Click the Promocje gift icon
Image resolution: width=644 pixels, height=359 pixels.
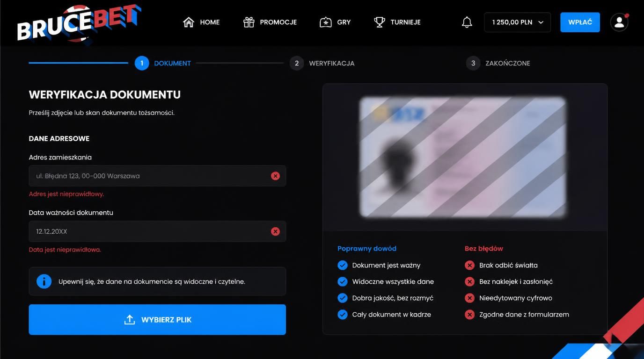(249, 22)
